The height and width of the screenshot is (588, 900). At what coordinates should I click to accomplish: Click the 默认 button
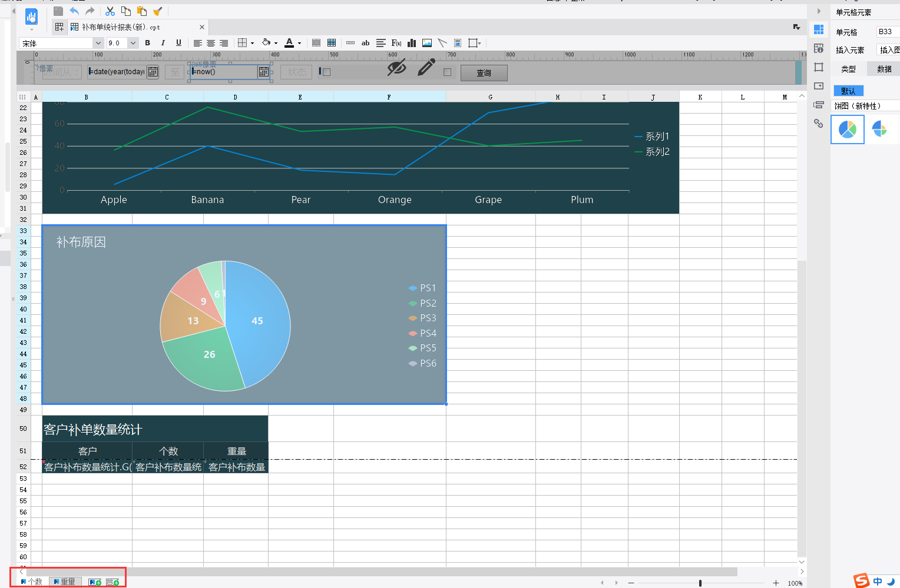[848, 91]
